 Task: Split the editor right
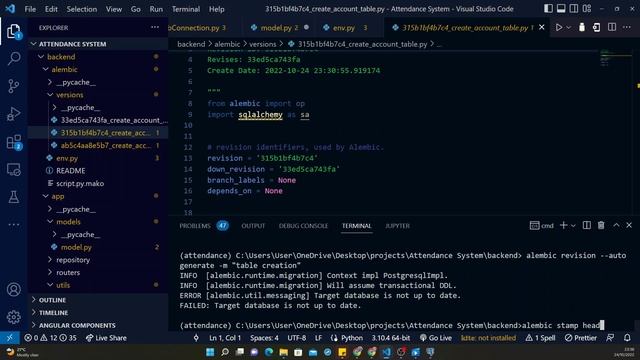[x=611, y=27]
